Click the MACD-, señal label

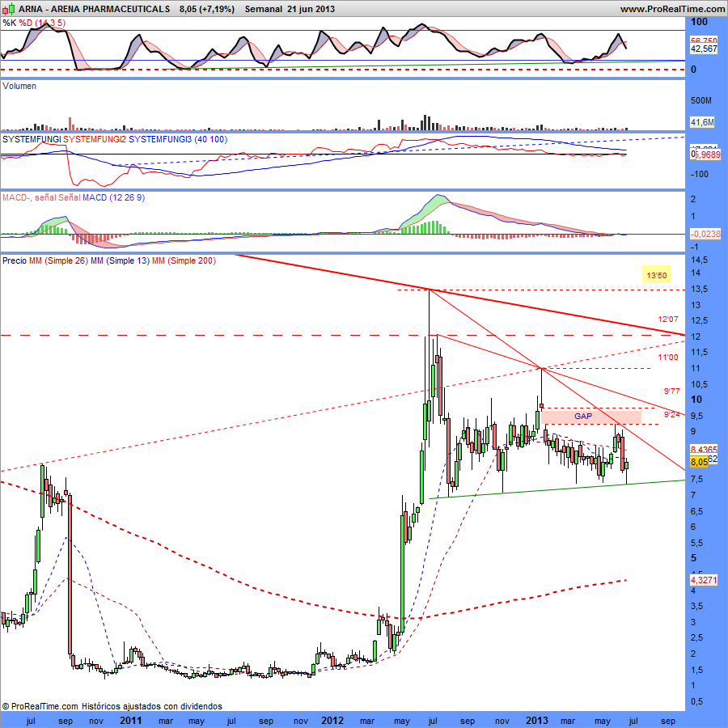[x=29, y=198]
